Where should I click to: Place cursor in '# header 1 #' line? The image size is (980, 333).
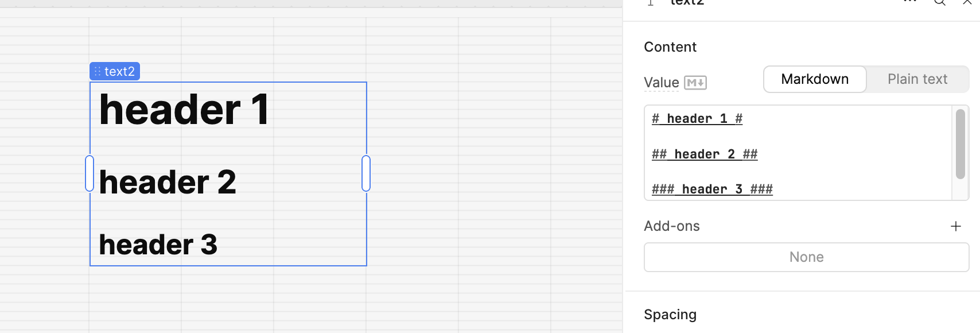pyautogui.click(x=697, y=119)
